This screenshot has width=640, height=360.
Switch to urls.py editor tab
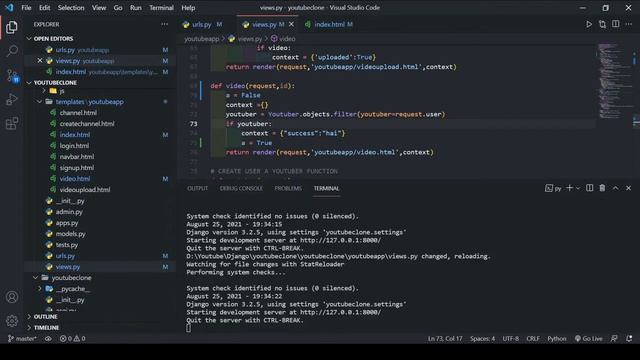[202, 24]
